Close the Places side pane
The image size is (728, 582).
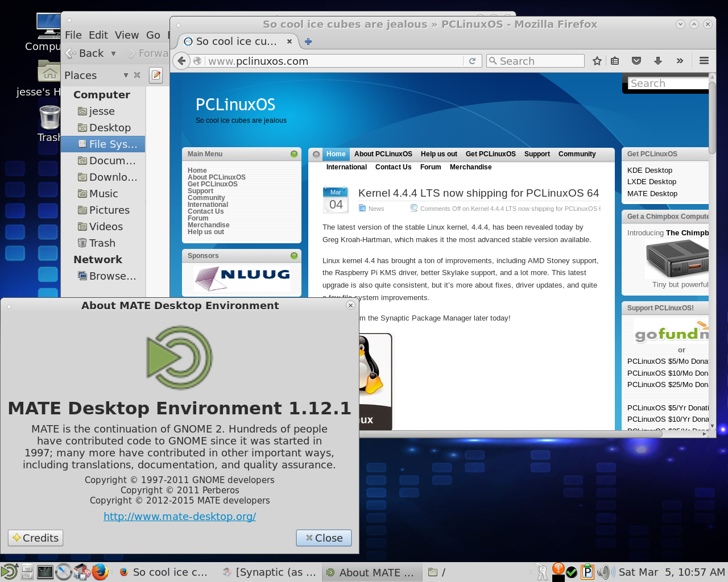coord(137,75)
